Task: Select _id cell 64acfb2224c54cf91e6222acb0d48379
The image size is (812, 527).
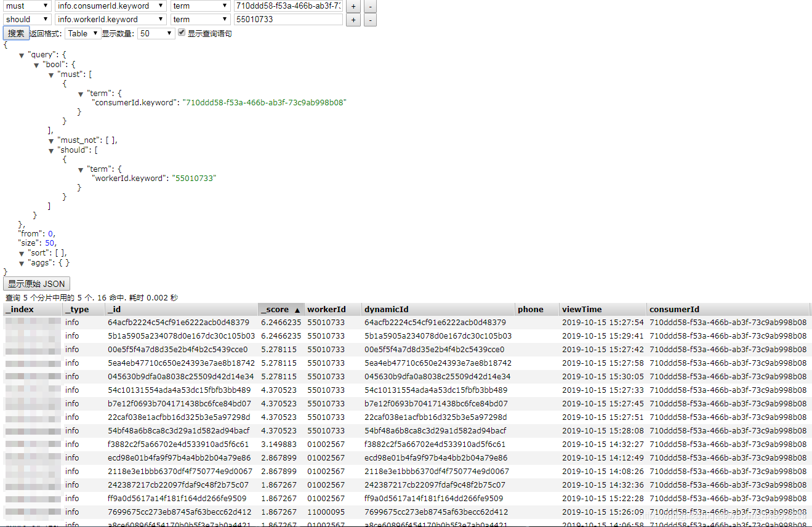Action: (x=179, y=322)
